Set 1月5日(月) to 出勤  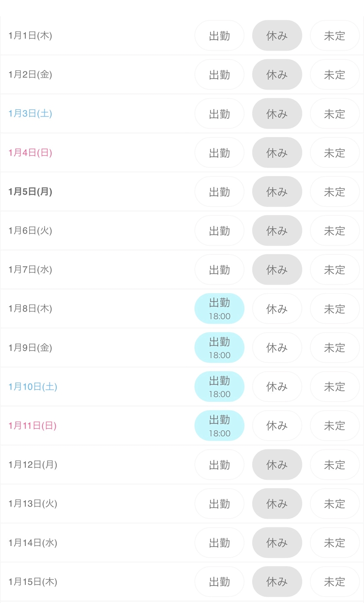point(219,192)
